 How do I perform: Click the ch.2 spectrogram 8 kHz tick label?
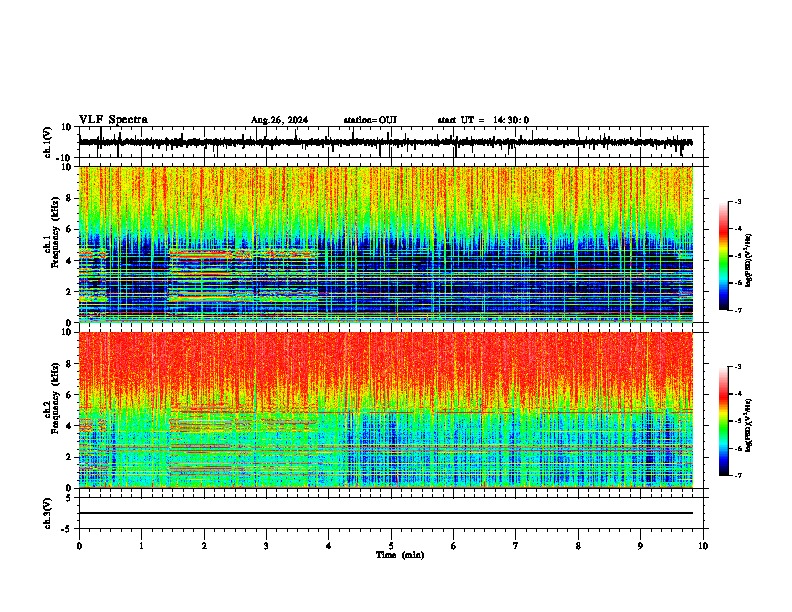(x=69, y=364)
